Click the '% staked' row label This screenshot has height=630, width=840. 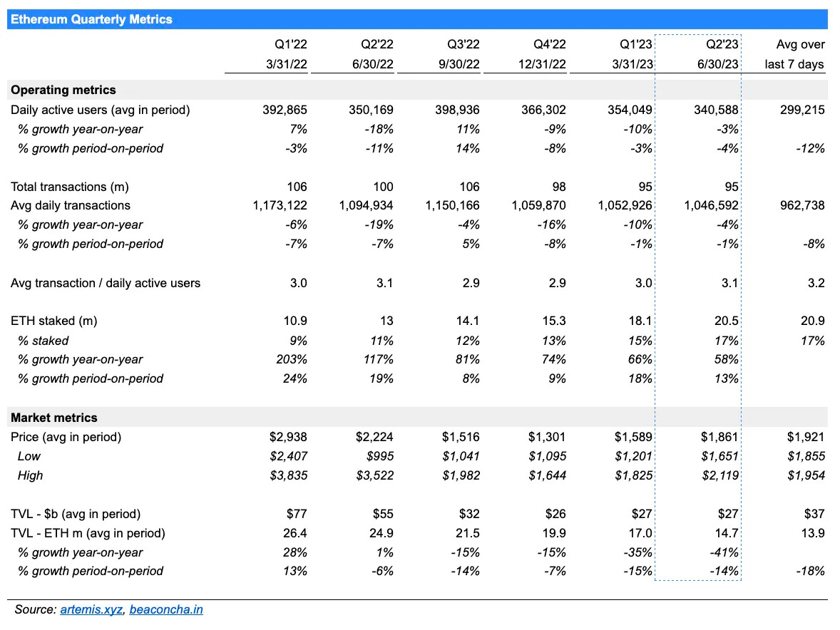tap(43, 341)
